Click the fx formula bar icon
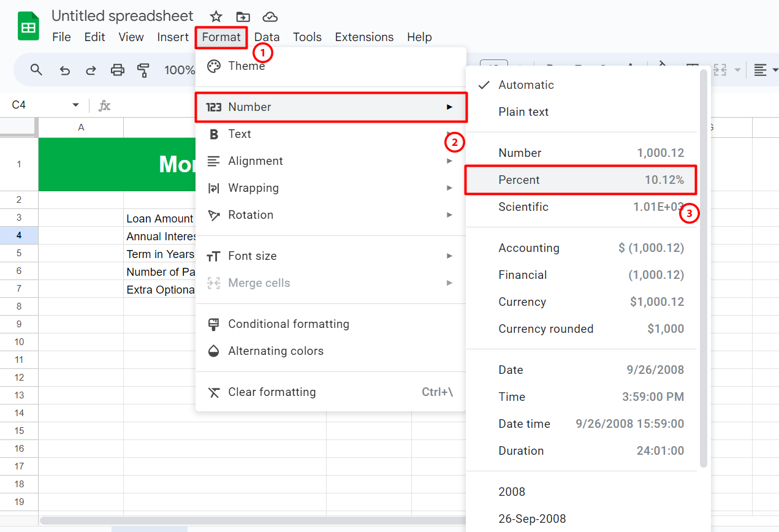The height and width of the screenshot is (532, 779). pos(105,105)
